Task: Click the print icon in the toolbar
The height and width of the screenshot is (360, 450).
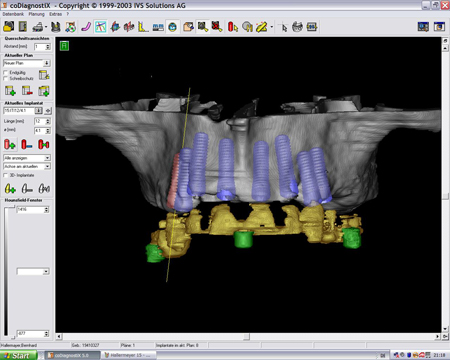Action: (x=39, y=27)
